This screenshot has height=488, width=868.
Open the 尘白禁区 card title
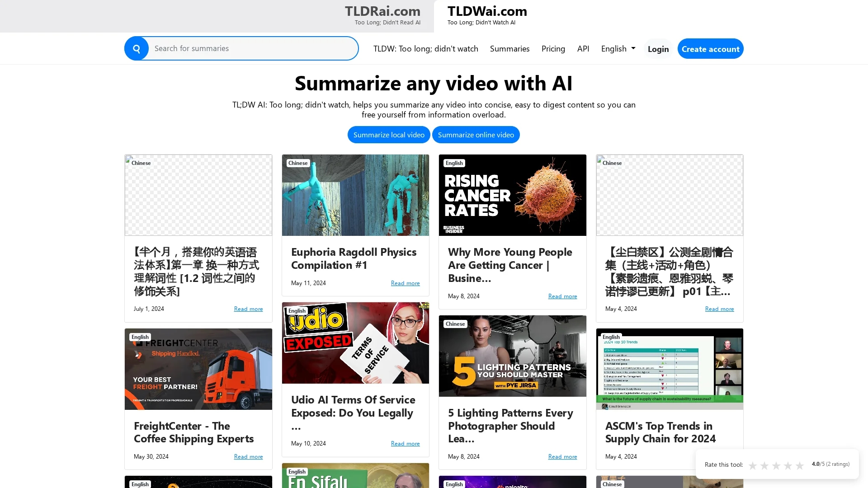pyautogui.click(x=669, y=272)
